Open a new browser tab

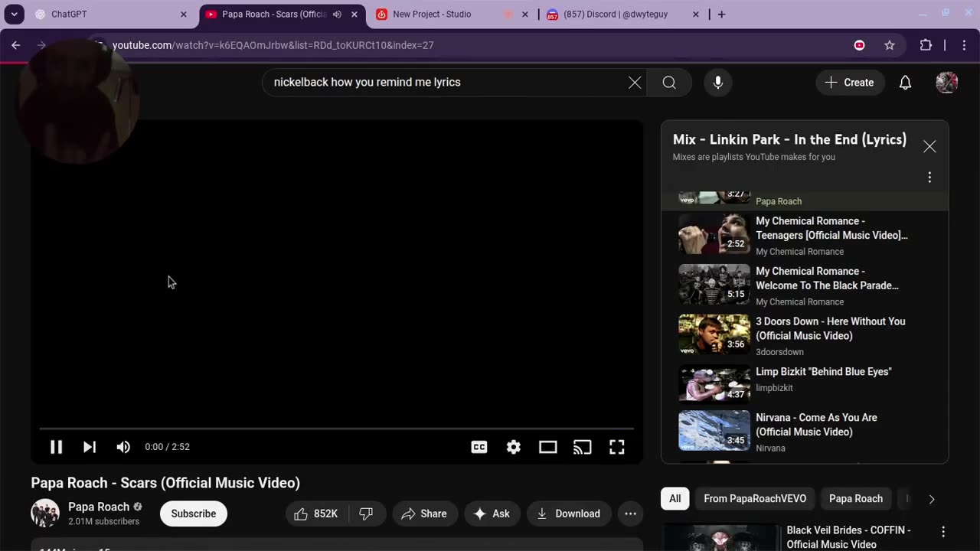[721, 15]
